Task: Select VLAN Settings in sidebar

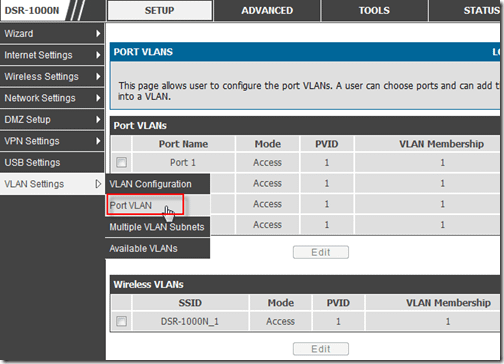Action: click(x=52, y=184)
